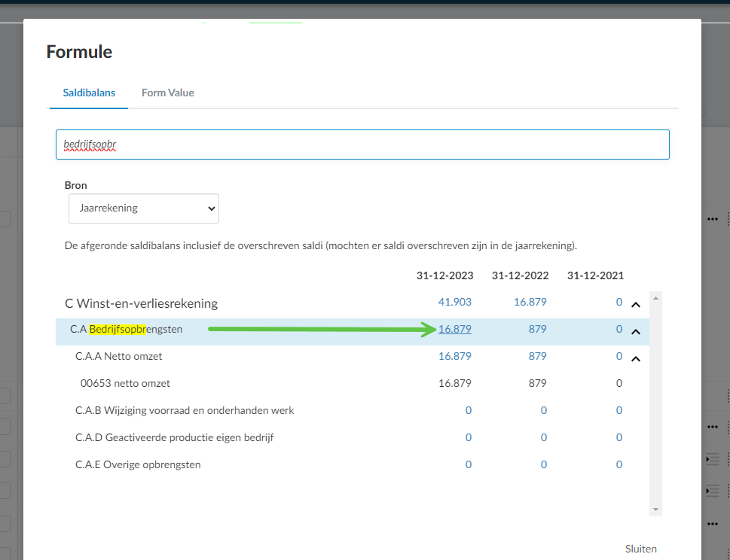Select Bedrijfsopbrengsten 31-12-2022 value 879
The image size is (730, 560).
[x=537, y=330]
